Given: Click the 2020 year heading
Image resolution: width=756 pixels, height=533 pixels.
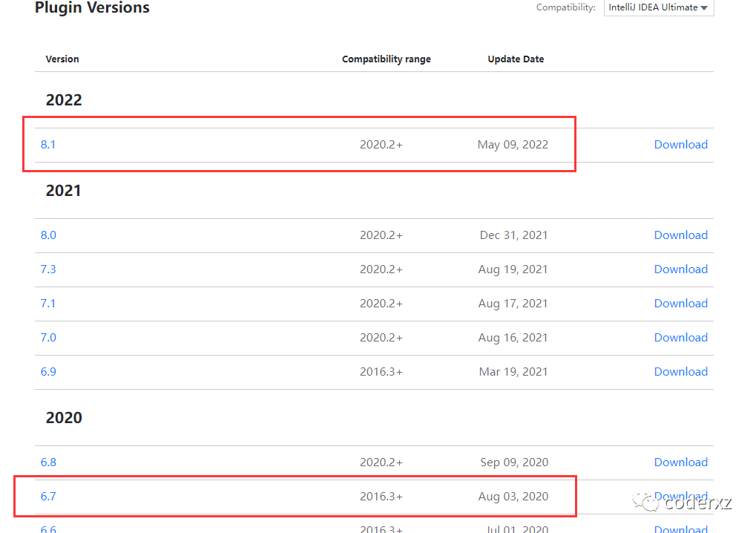Looking at the screenshot, I should point(64,418).
